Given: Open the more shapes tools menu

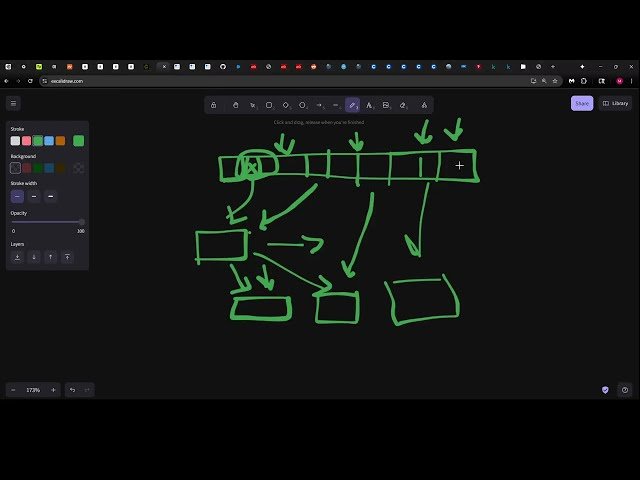Looking at the screenshot, I should click(x=424, y=104).
